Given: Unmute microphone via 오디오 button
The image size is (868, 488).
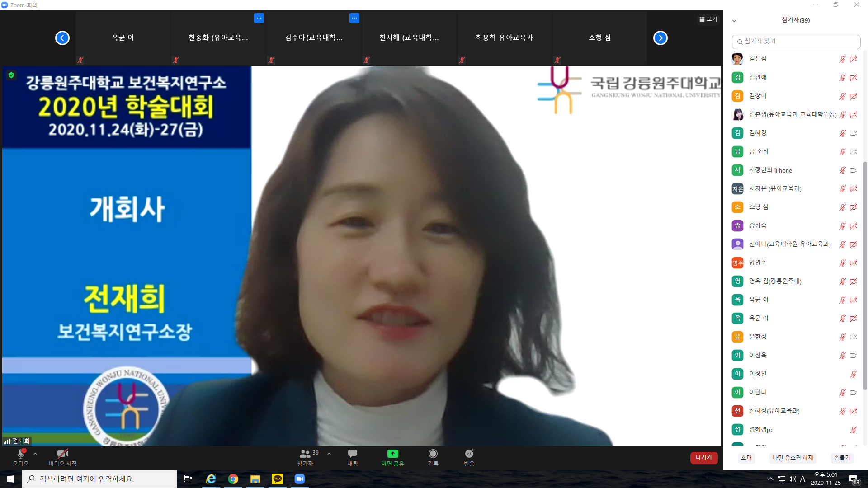Looking at the screenshot, I should tap(21, 454).
